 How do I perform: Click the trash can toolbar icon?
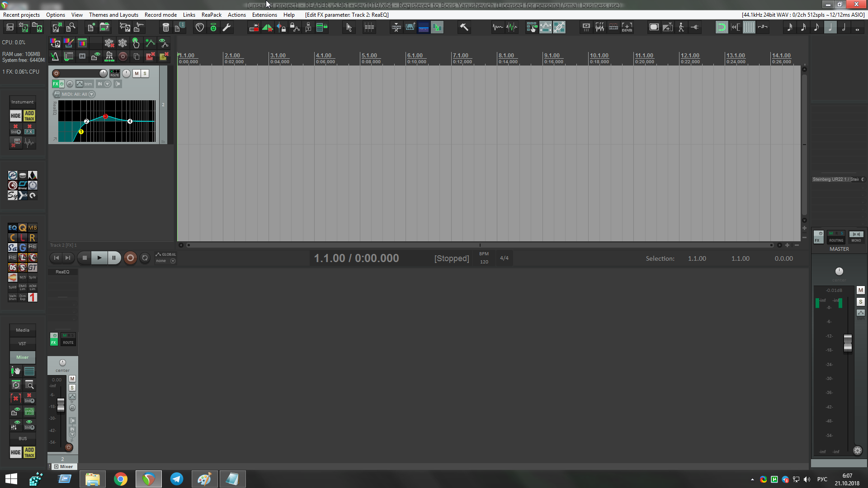[x=166, y=28]
